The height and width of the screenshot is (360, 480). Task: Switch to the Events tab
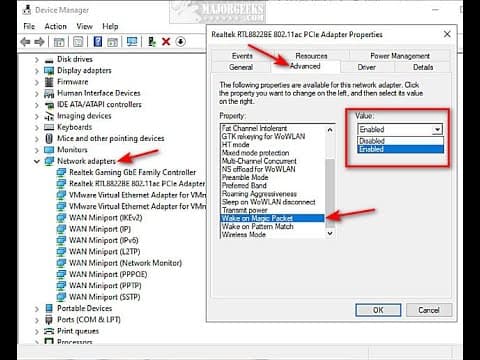(x=242, y=56)
